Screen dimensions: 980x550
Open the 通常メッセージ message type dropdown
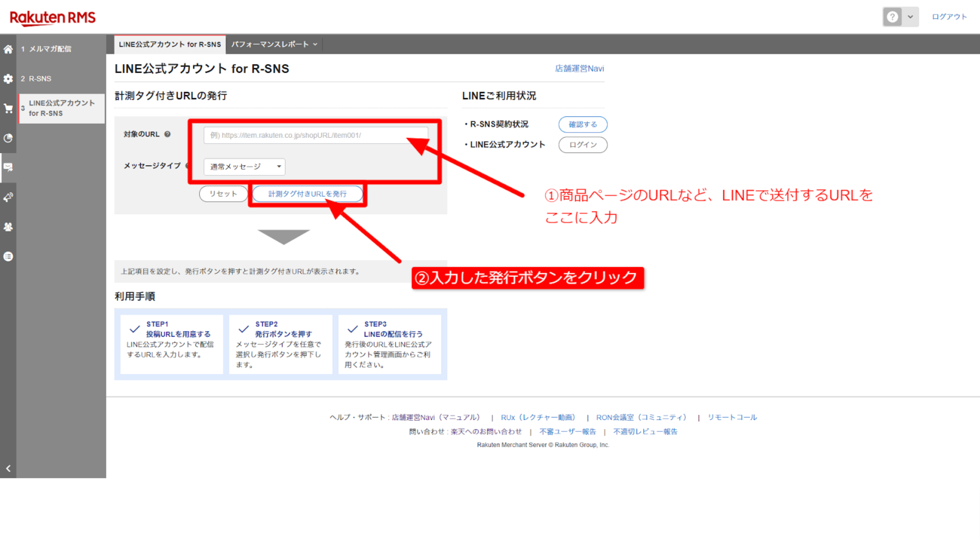[x=244, y=167]
